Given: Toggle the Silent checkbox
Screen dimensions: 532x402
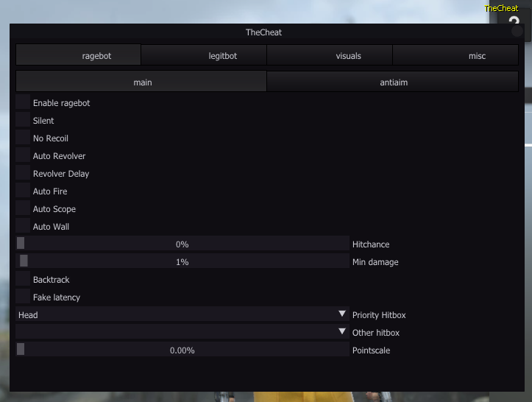Looking at the screenshot, I should tap(23, 119).
